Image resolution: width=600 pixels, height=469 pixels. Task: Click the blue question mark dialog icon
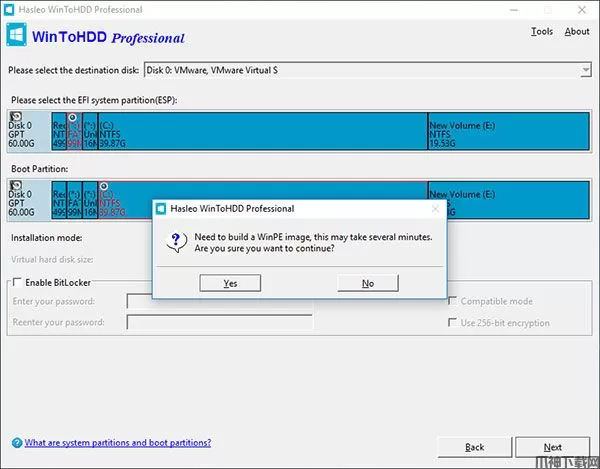tap(177, 241)
